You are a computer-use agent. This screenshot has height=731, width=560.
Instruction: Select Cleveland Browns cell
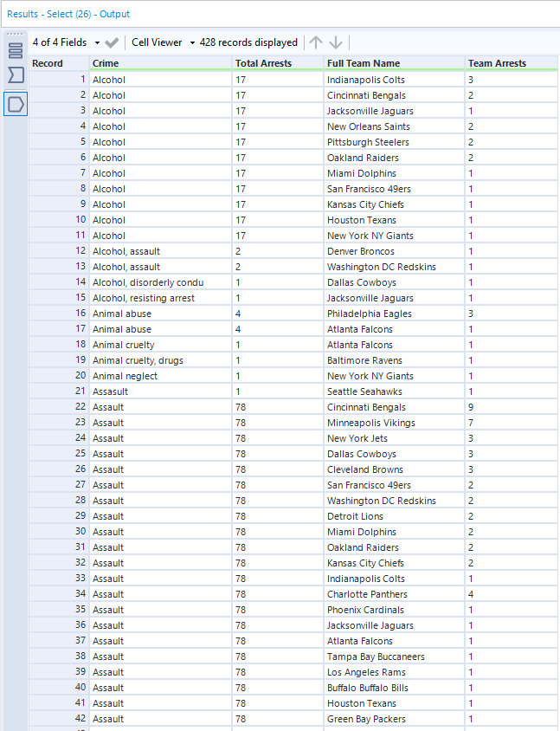pos(394,469)
